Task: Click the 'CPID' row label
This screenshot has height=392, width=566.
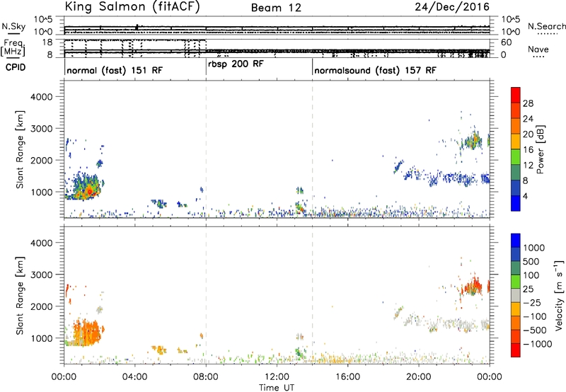Action: tap(16, 67)
